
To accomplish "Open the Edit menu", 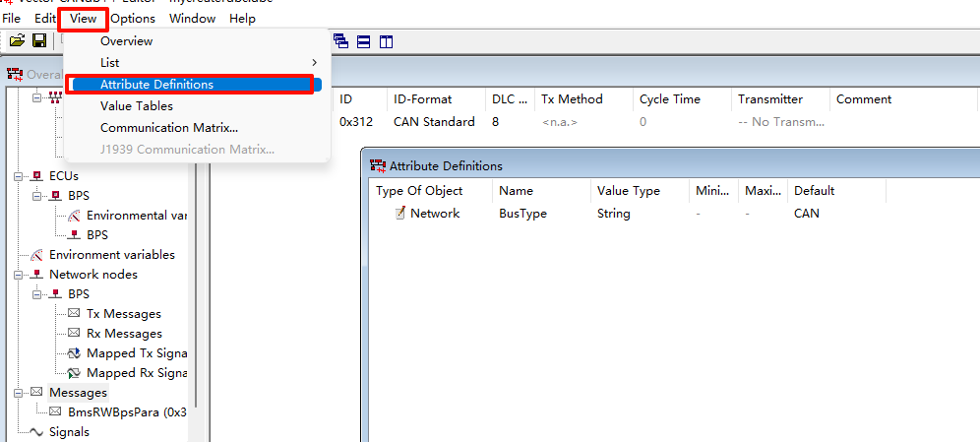I will [x=45, y=18].
